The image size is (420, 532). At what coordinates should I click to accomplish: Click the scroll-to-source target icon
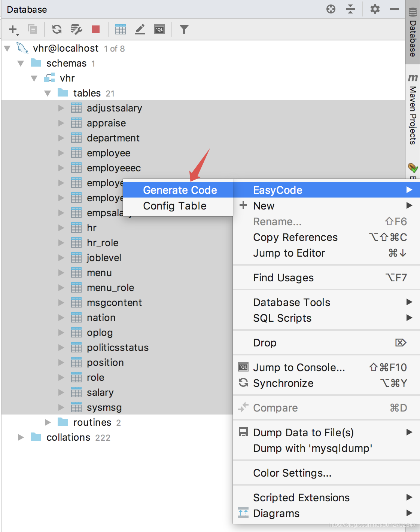coord(331,9)
